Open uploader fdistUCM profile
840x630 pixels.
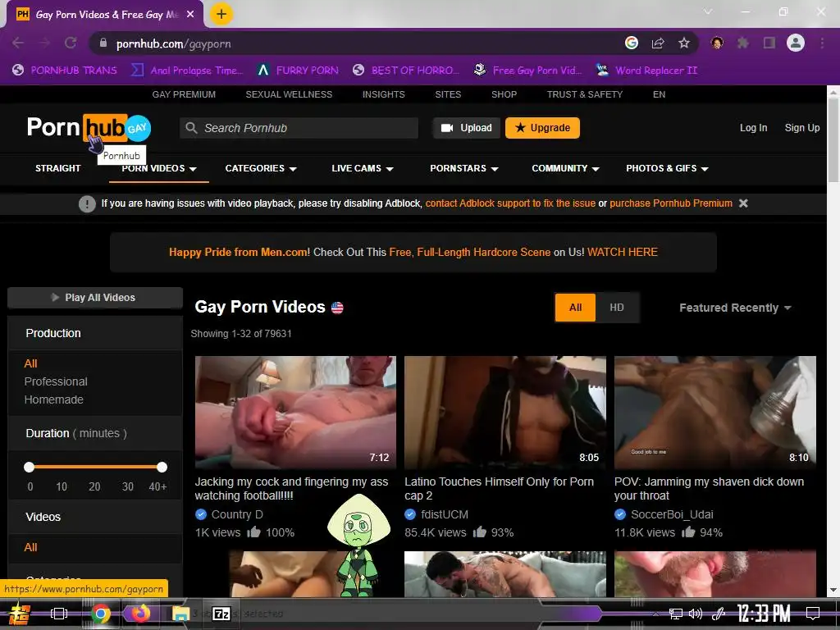pos(444,514)
